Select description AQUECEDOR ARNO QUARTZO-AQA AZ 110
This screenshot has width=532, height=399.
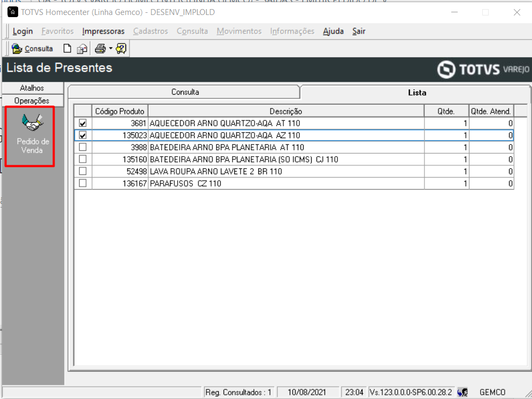(x=225, y=135)
